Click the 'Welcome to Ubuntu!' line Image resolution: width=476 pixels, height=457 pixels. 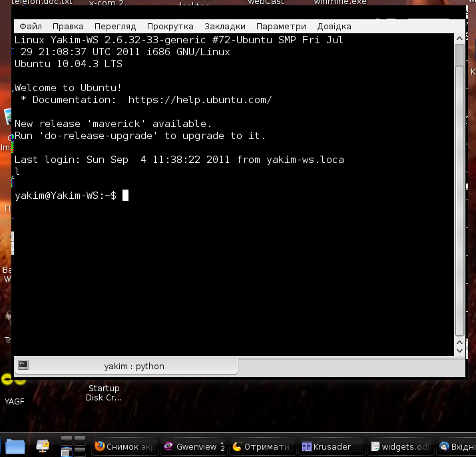point(68,88)
